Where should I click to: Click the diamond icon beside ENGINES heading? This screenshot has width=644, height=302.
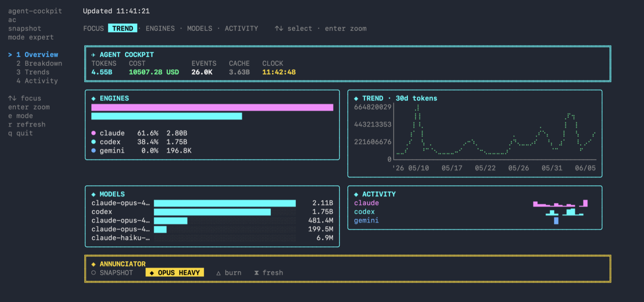point(93,98)
